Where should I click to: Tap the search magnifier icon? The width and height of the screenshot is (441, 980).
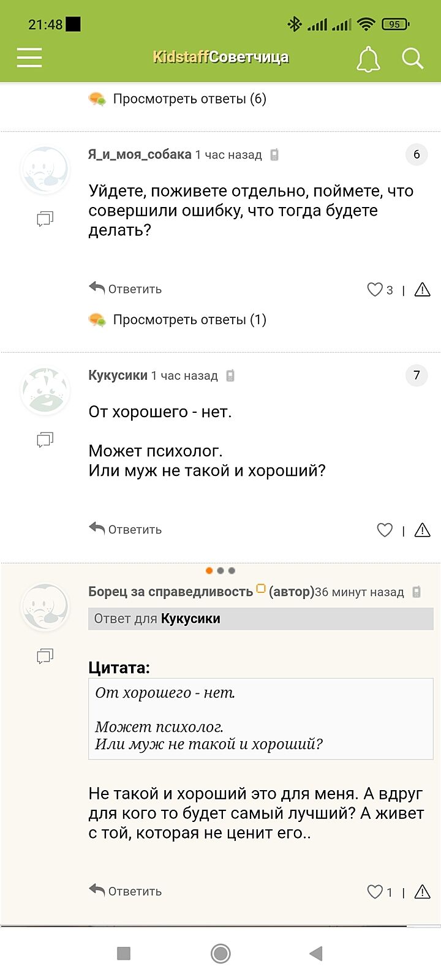coord(412,59)
